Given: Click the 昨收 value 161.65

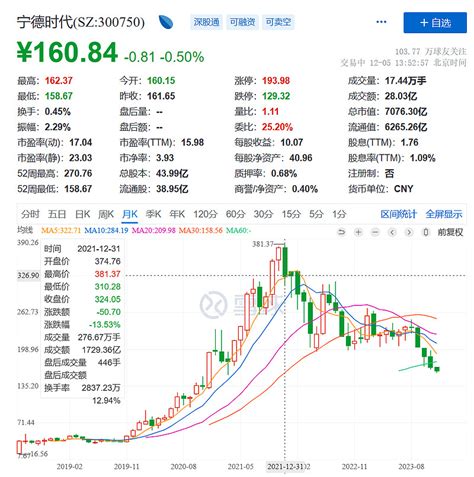Looking at the screenshot, I should click(161, 96).
